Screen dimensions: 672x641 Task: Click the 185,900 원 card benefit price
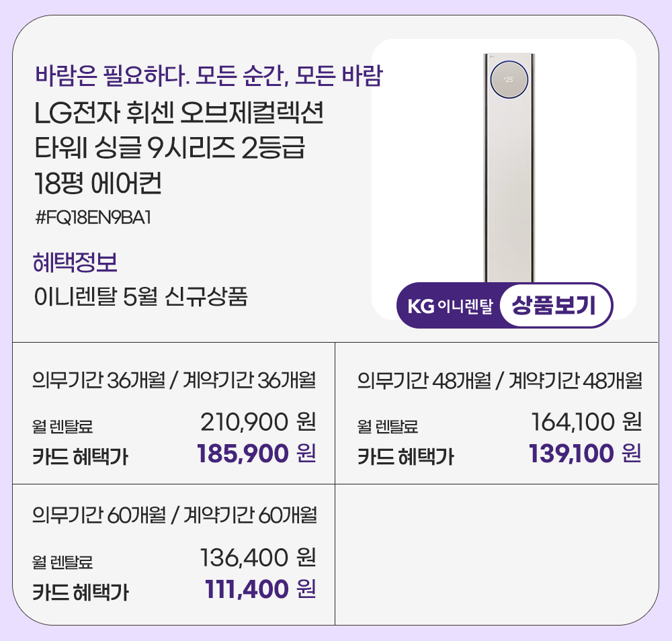256,454
